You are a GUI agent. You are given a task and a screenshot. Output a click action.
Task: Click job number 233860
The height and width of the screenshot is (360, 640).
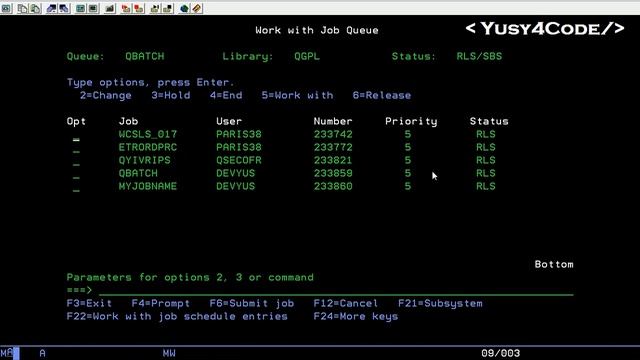click(333, 186)
